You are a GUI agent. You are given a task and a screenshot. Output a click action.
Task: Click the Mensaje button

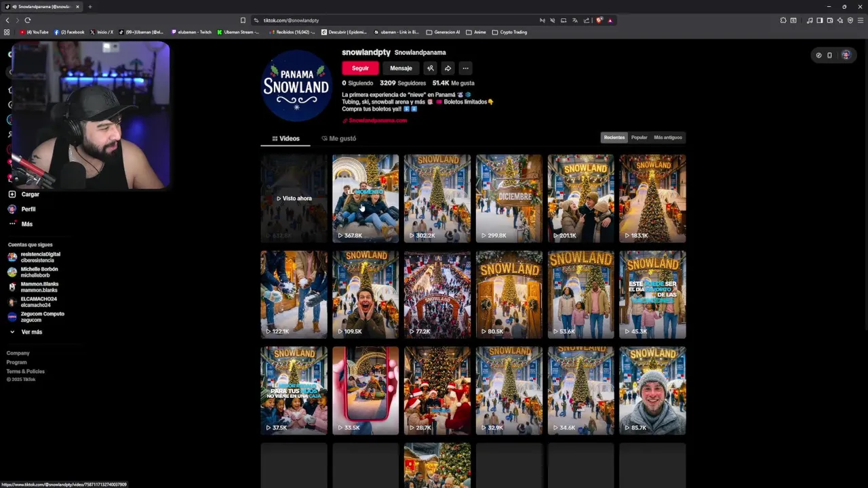click(401, 68)
